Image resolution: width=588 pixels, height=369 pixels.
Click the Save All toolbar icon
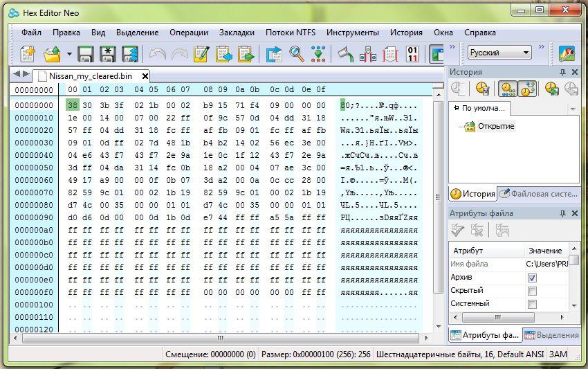(x=129, y=54)
